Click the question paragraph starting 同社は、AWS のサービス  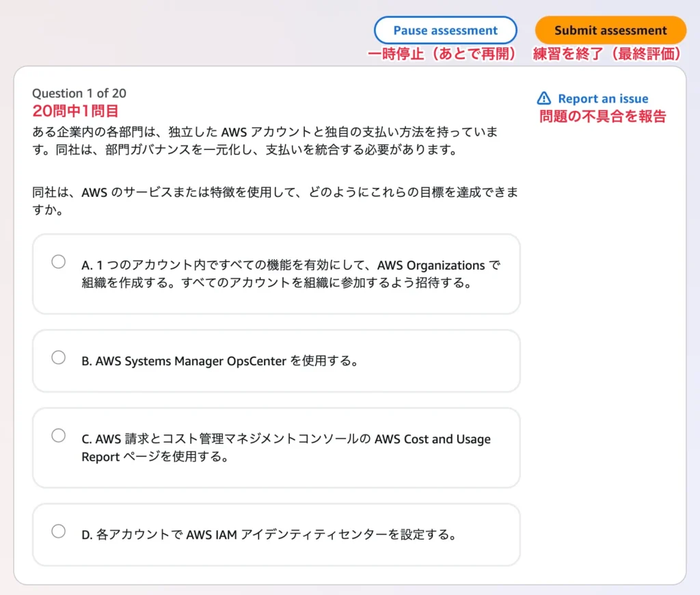coord(275,201)
